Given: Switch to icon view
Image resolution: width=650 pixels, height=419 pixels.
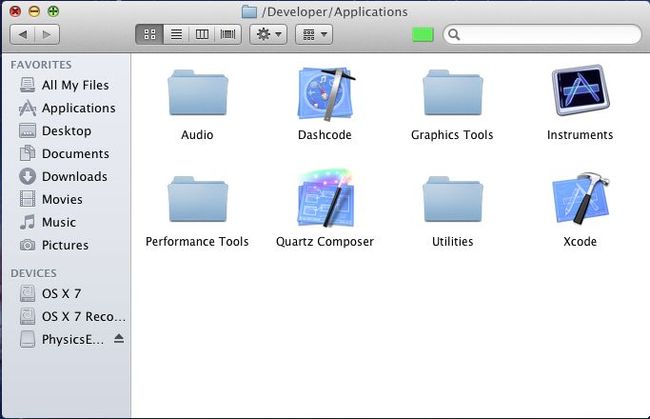Looking at the screenshot, I should tap(149, 34).
